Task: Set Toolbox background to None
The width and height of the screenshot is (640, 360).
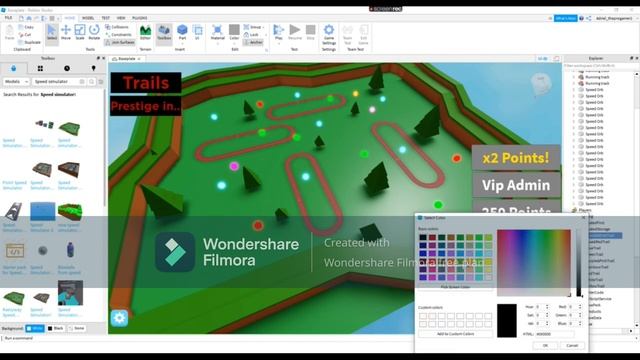Action: coord(76,328)
